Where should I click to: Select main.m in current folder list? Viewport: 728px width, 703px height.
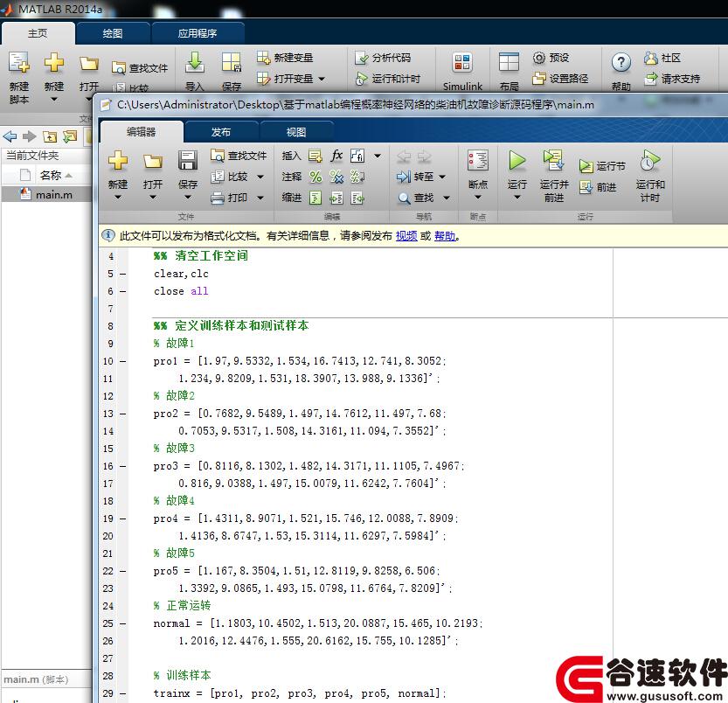(x=46, y=194)
